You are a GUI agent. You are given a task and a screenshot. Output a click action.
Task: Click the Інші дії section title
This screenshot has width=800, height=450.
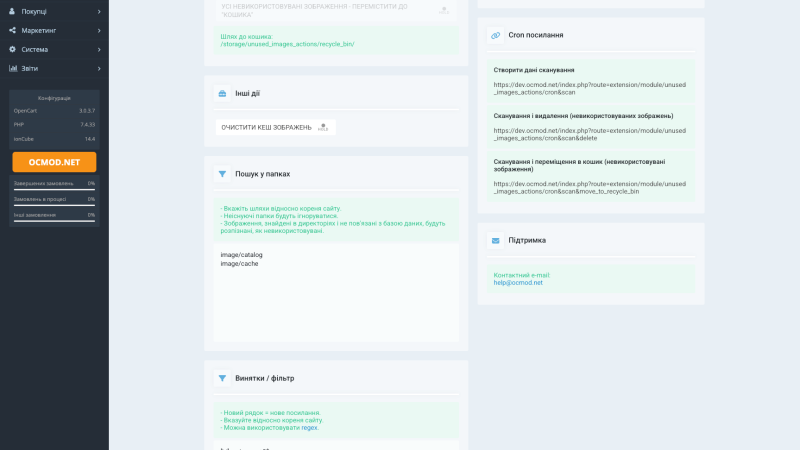tap(247, 93)
